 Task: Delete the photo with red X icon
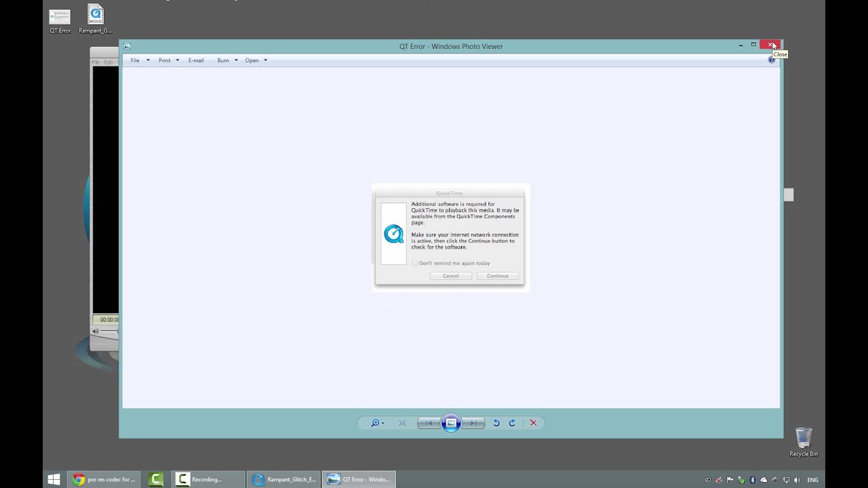coord(533,423)
